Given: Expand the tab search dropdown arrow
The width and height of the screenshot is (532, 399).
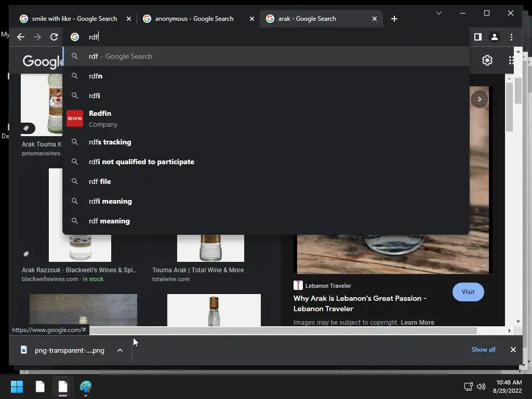Looking at the screenshot, I should click(x=438, y=13).
